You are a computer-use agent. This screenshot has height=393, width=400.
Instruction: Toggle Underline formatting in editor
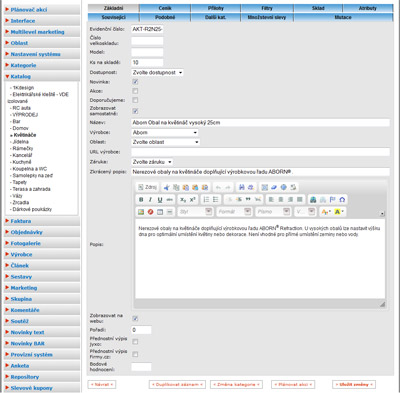160,200
